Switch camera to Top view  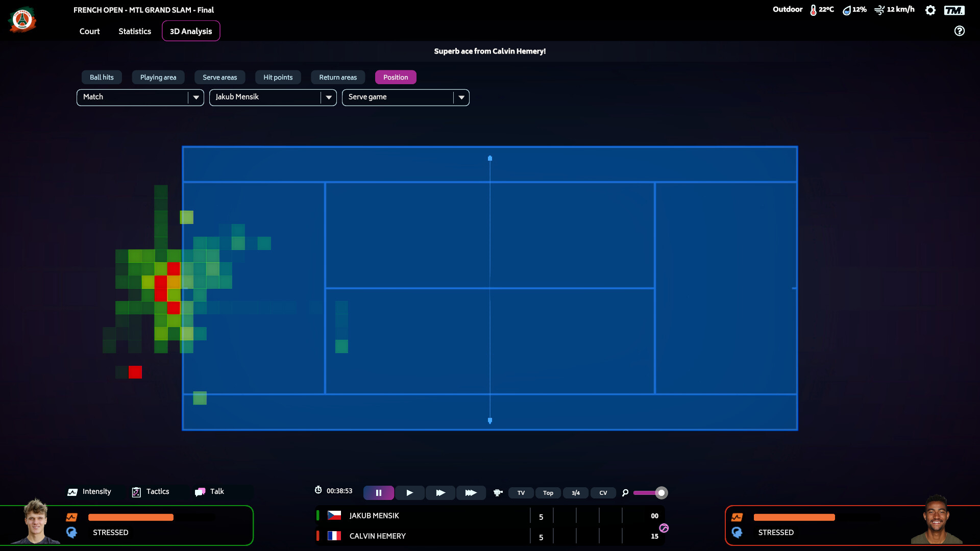tap(548, 493)
